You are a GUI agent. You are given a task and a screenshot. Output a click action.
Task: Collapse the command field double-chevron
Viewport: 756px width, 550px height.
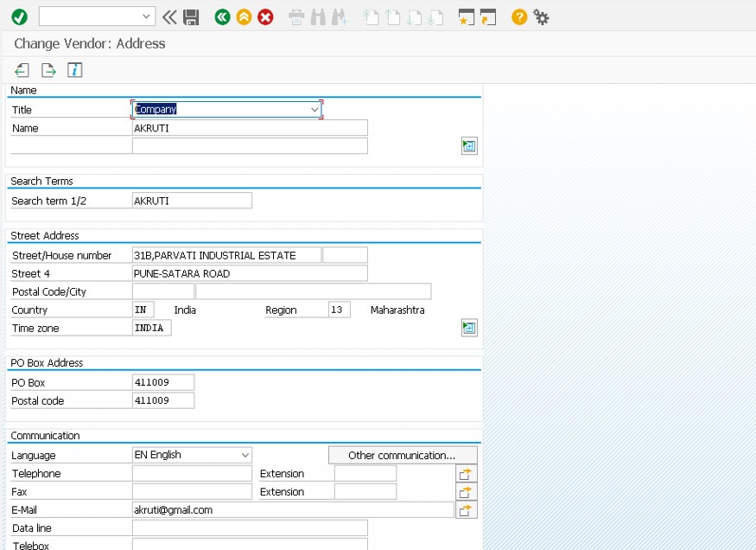[x=169, y=17]
